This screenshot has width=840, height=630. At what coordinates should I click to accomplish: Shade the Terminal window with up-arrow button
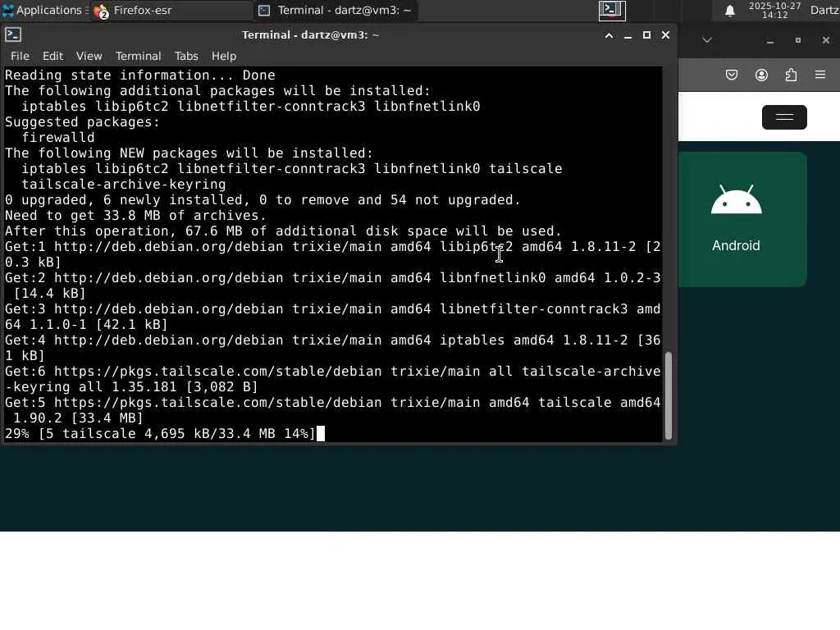point(609,35)
